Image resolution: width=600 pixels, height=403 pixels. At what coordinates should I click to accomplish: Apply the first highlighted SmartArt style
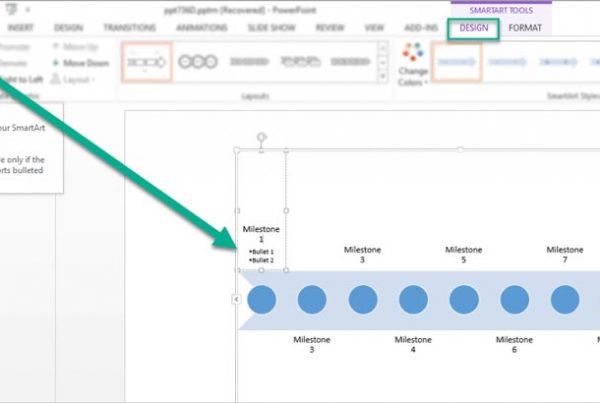point(457,62)
